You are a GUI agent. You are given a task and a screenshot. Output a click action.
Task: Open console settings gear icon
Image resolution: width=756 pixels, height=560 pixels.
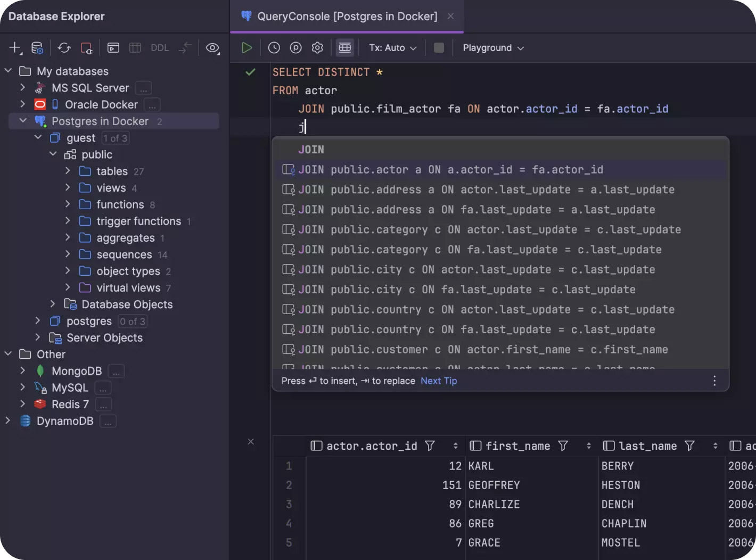click(x=317, y=48)
